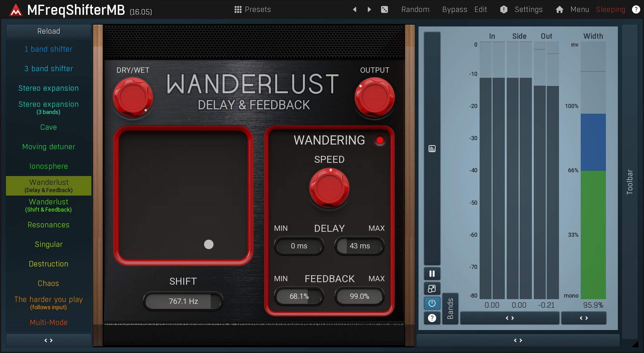Image resolution: width=644 pixels, height=353 pixels.
Task: Click the MeldaProduction logo icon
Action: [15, 10]
